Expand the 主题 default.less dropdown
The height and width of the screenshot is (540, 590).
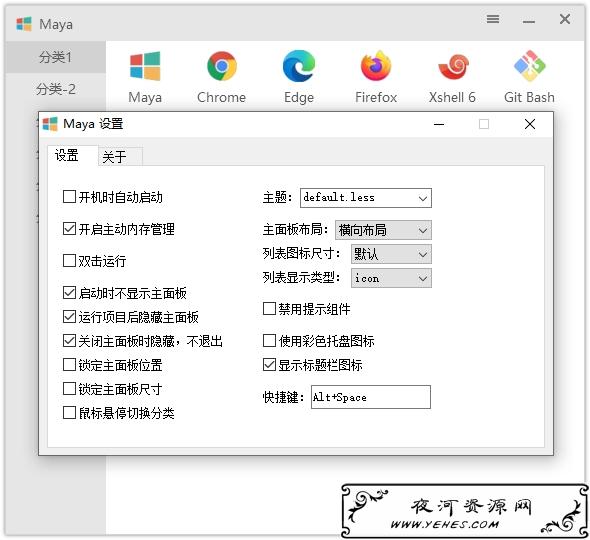pos(366,198)
